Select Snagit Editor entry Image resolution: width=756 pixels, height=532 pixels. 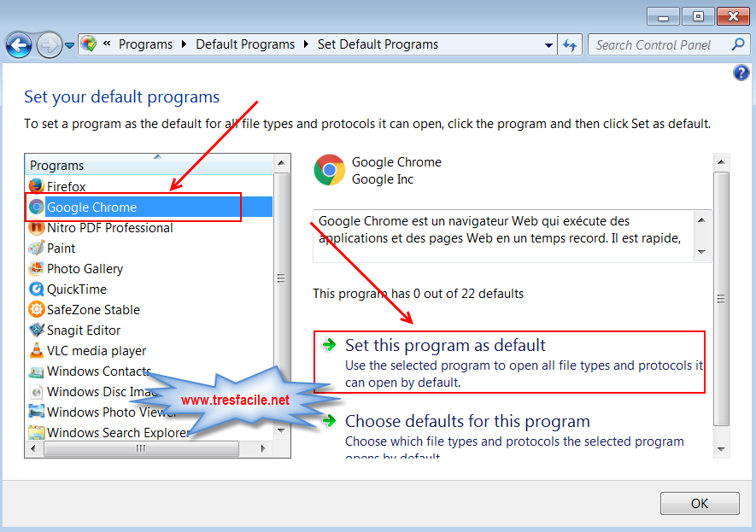point(84,330)
